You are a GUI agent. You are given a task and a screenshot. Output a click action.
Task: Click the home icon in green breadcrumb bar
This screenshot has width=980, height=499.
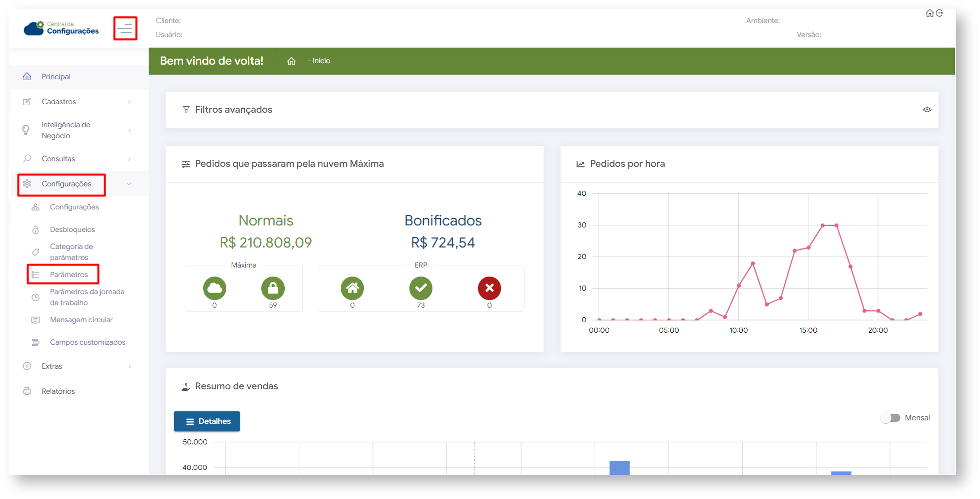point(291,61)
